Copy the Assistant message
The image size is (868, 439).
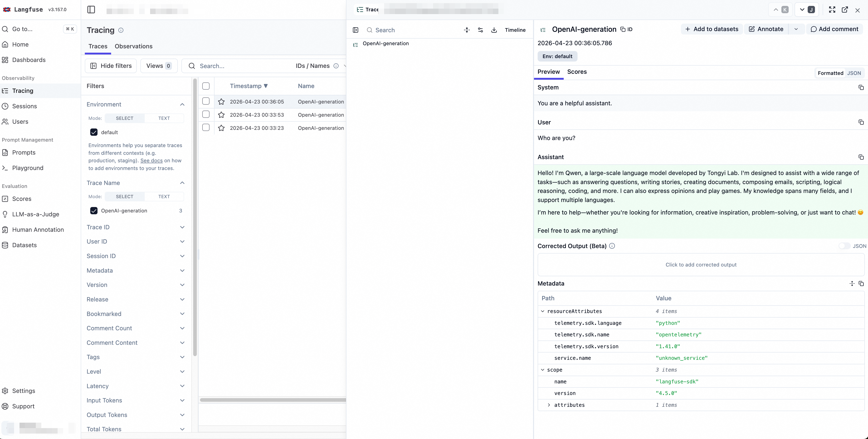(x=861, y=157)
